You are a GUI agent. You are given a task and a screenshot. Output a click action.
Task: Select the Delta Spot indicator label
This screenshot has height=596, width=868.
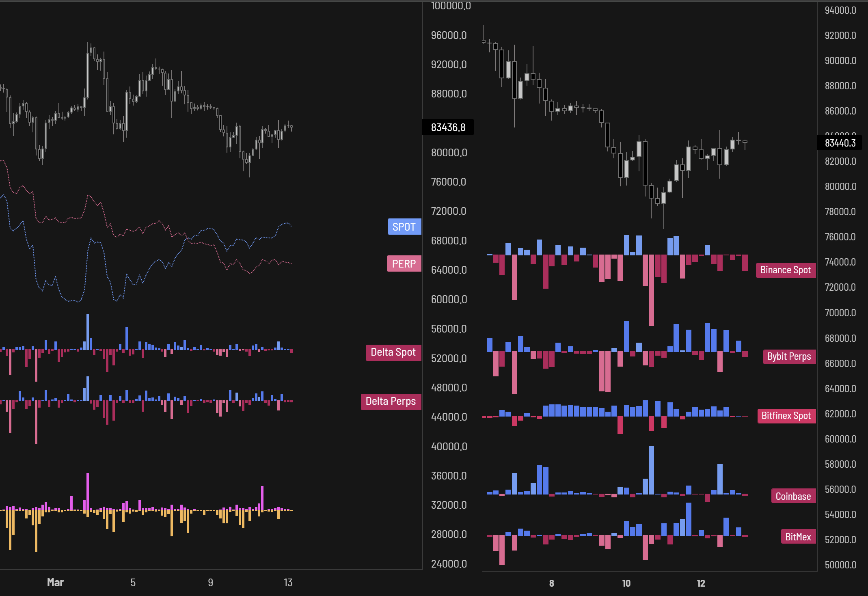pyautogui.click(x=393, y=352)
